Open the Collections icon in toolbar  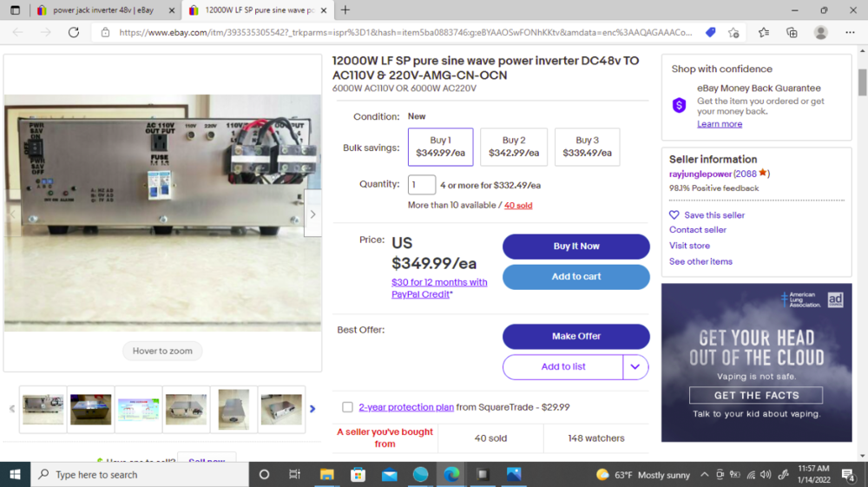[x=792, y=33]
